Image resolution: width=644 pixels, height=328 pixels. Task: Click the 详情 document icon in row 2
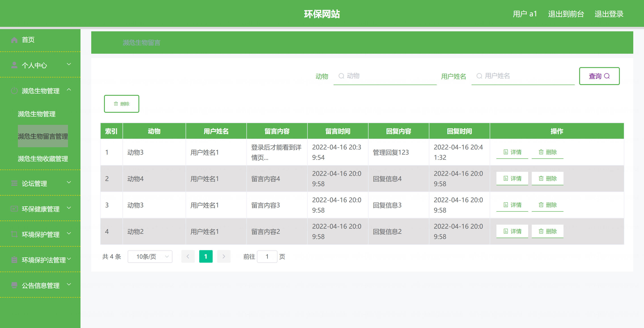506,179
